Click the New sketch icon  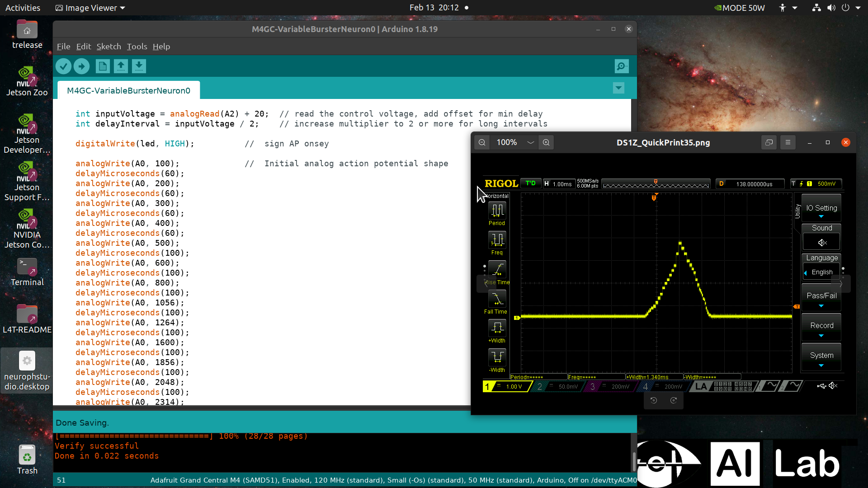tap(103, 66)
